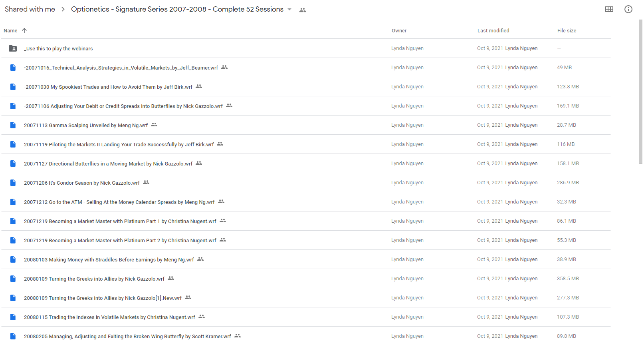Expand the folder title dropdown arrow
Viewport: 644px width, 345px height.
tap(289, 10)
